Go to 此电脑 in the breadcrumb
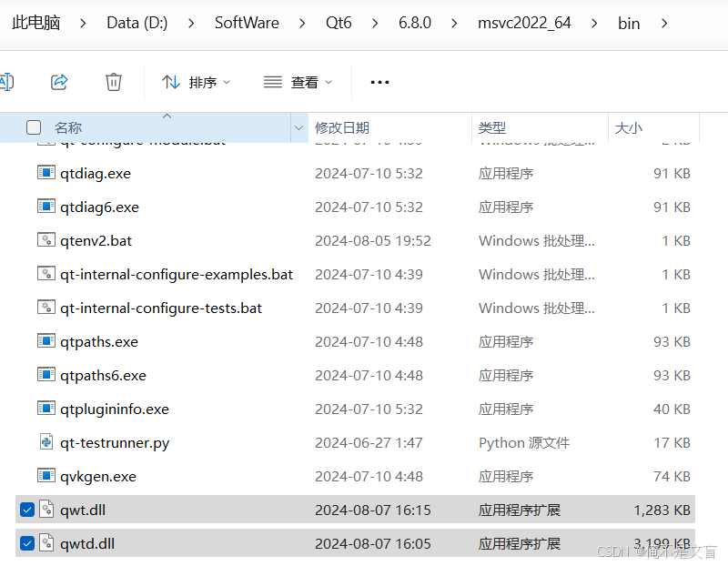728x566 pixels. (x=35, y=22)
